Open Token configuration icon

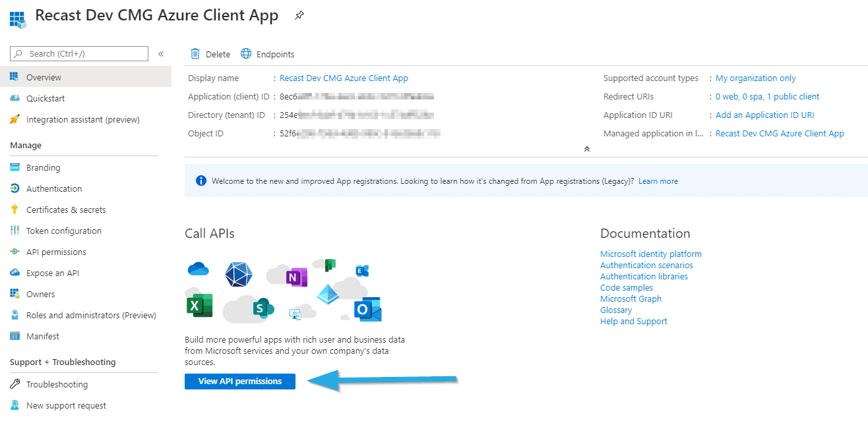click(x=15, y=231)
